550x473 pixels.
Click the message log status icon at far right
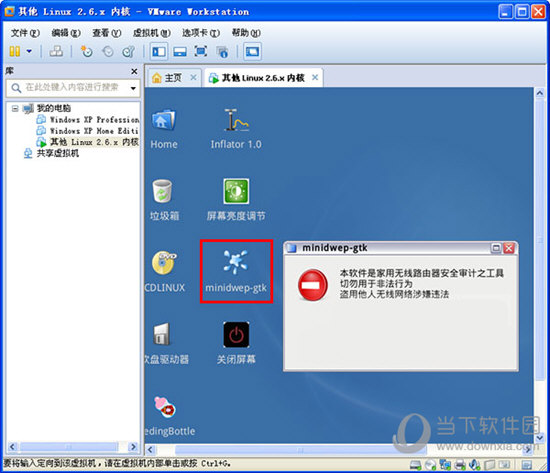click(x=526, y=465)
